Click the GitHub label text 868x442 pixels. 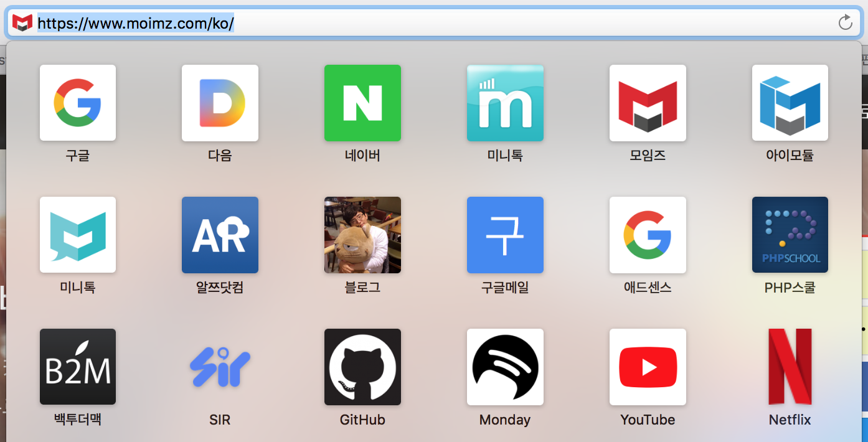click(362, 420)
